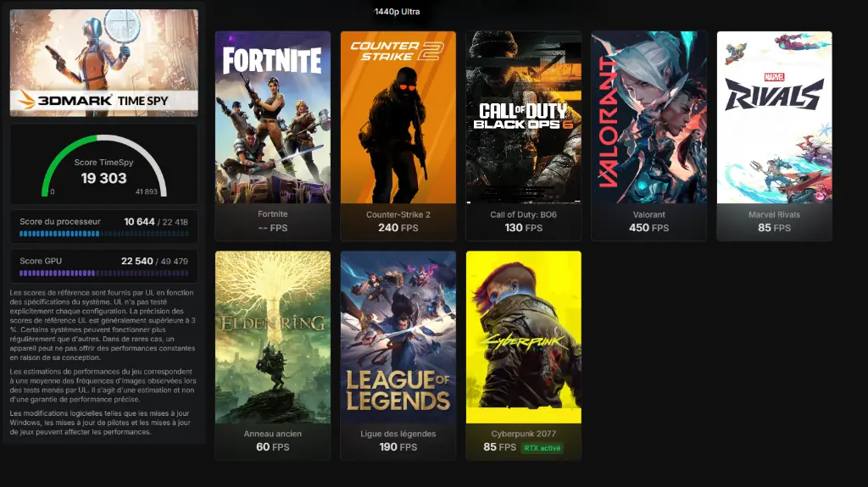This screenshot has height=487, width=868.
Task: Open the Call of Duty: BO6 card
Action: click(x=524, y=136)
